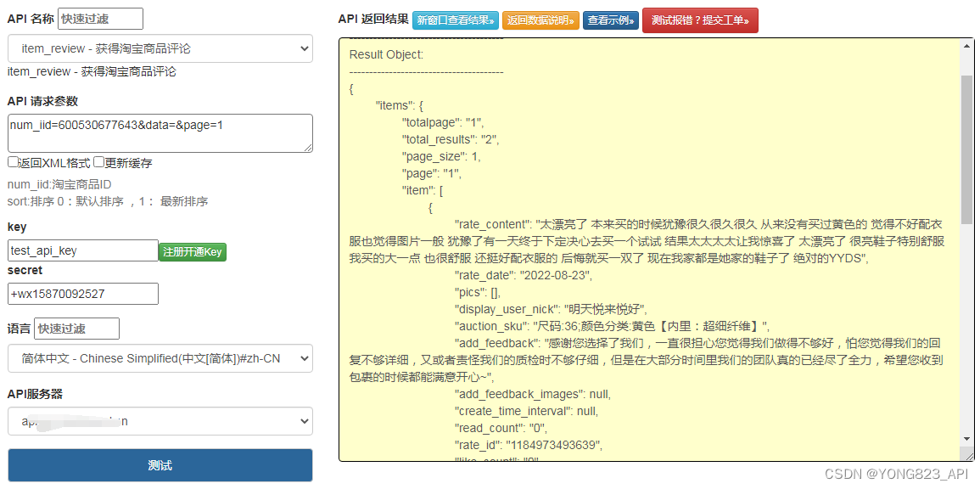Click the "rate_date": "2022-08-23" line
This screenshot has height=489, width=980.
(x=523, y=275)
